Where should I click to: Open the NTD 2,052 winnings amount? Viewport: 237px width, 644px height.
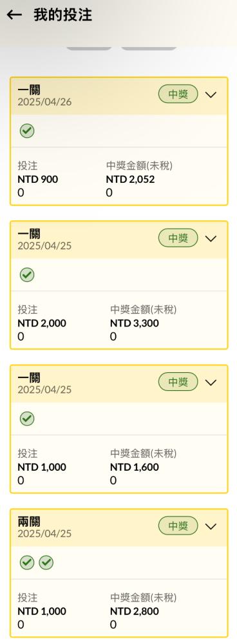[130, 180]
